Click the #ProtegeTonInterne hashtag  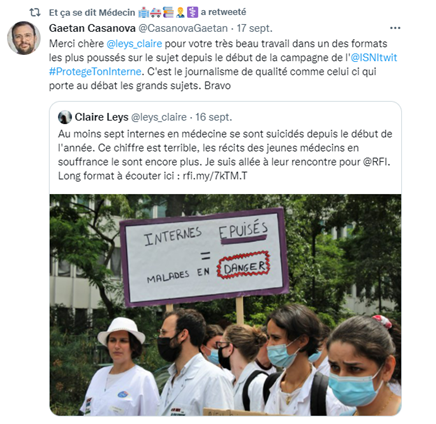(x=95, y=72)
